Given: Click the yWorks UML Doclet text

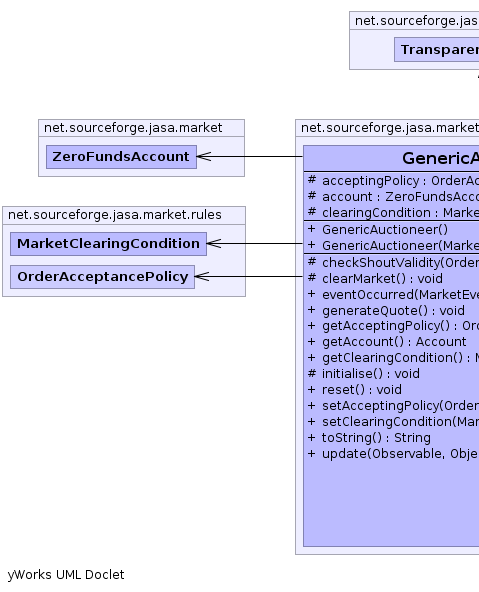Looking at the screenshot, I should tap(66, 575).
